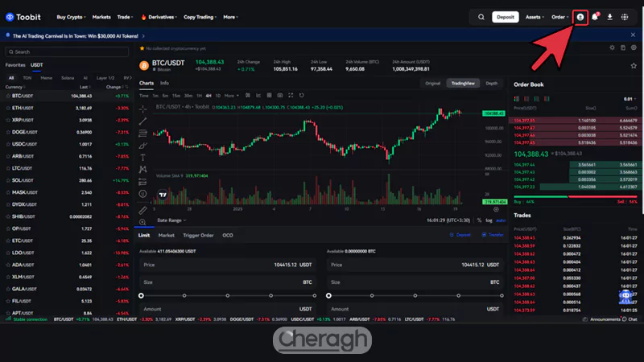Select the trend line drawing tool
Screen dimensions: 644x362
(x=142, y=121)
